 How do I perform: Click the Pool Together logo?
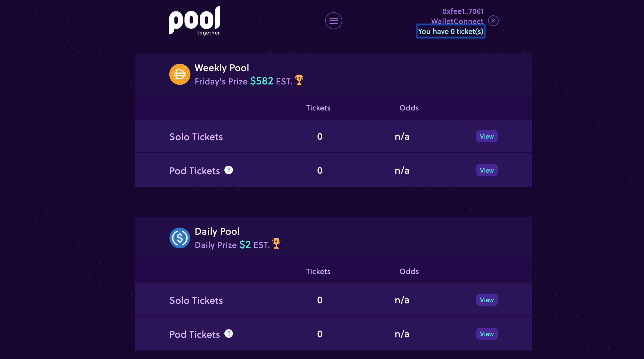pyautogui.click(x=195, y=21)
